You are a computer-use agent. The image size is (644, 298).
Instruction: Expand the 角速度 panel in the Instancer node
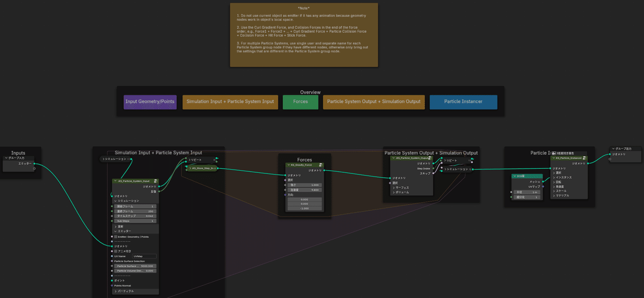coord(553,186)
